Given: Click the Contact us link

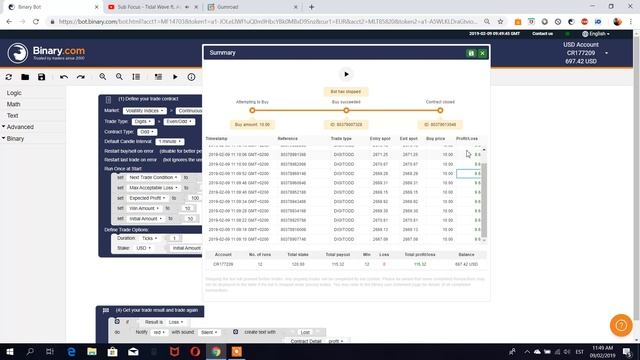Looking at the screenshot, I should tap(542, 33).
